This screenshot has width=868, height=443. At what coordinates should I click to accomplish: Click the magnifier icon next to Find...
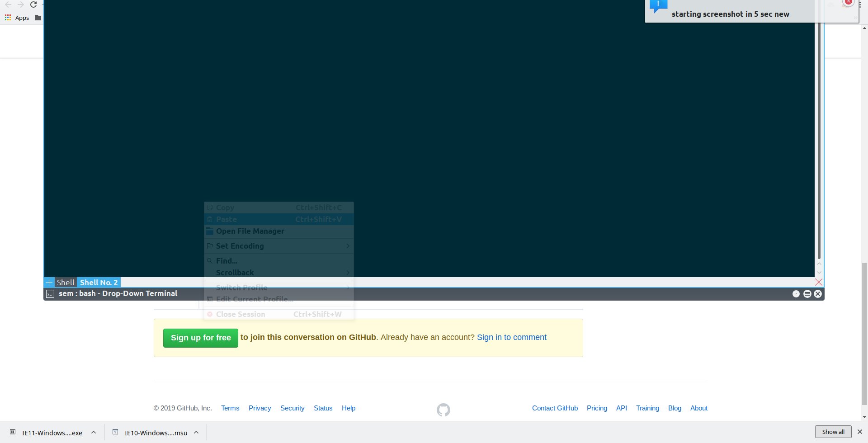(x=210, y=261)
